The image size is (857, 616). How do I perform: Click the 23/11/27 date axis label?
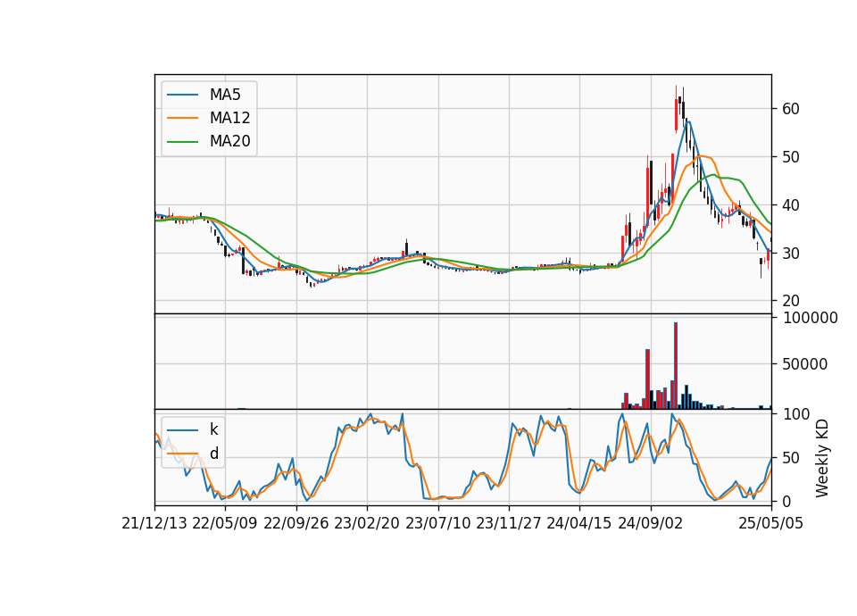(x=509, y=523)
